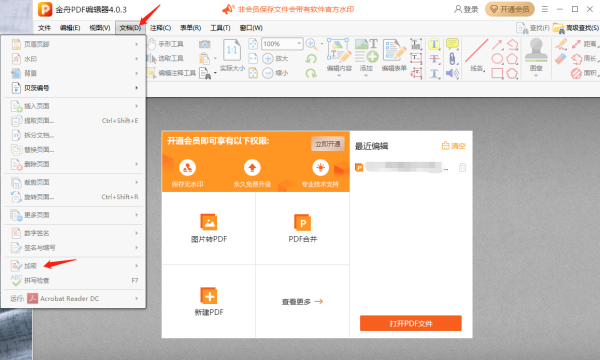Screen dimensions: 600x360
Task: Select the oval shape tool
Action: (497, 59)
